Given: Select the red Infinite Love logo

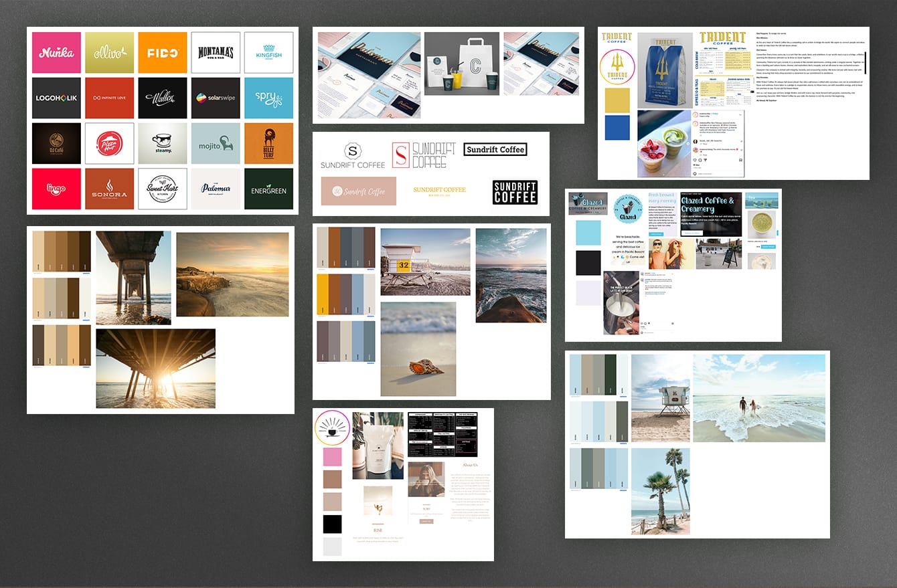Looking at the screenshot, I should click(x=109, y=98).
